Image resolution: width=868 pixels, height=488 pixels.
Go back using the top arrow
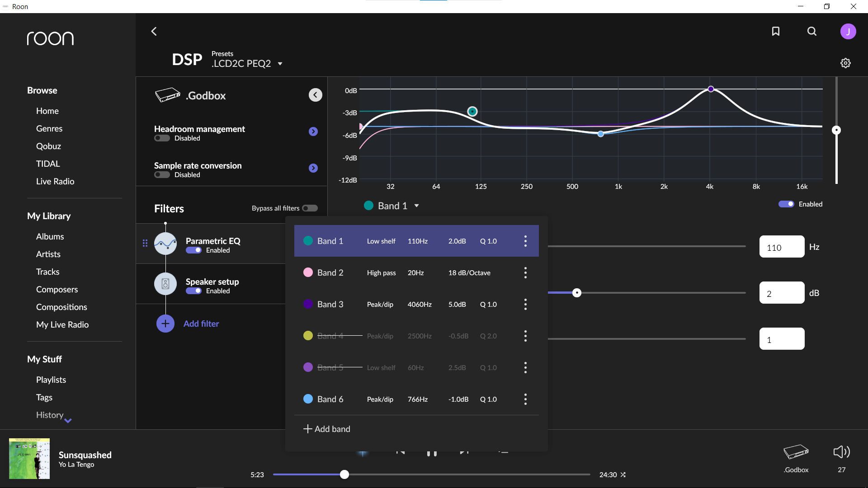[x=154, y=31]
